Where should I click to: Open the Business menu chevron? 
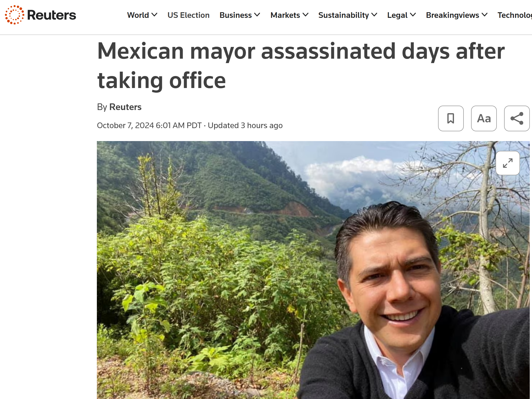tap(257, 15)
